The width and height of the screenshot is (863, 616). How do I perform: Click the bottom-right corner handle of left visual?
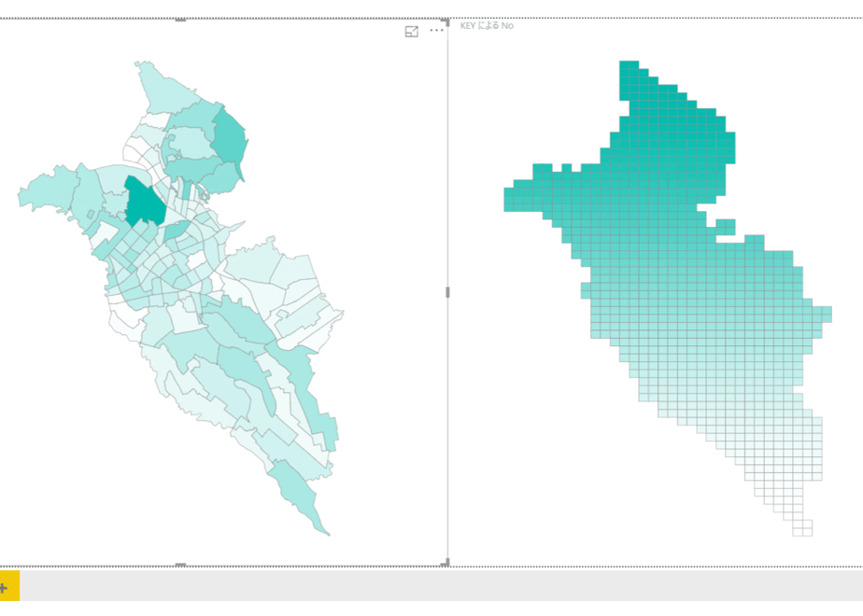[446, 562]
